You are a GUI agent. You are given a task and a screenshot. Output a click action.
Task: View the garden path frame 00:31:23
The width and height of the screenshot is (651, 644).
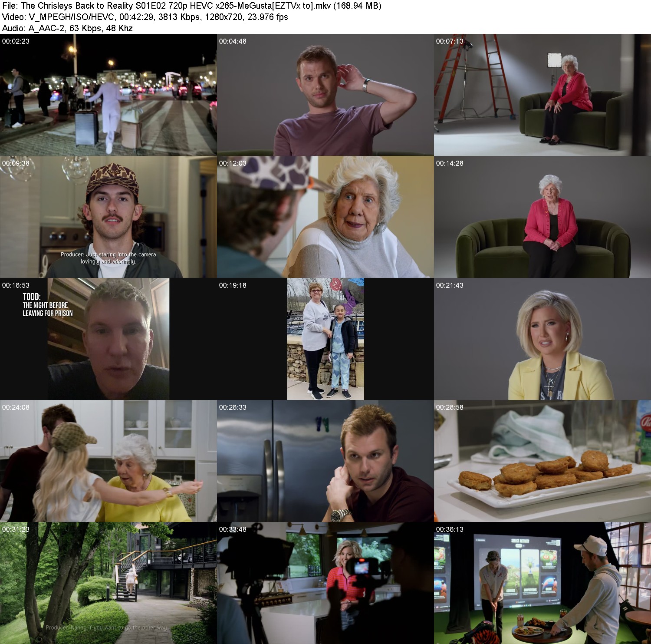tap(108, 583)
